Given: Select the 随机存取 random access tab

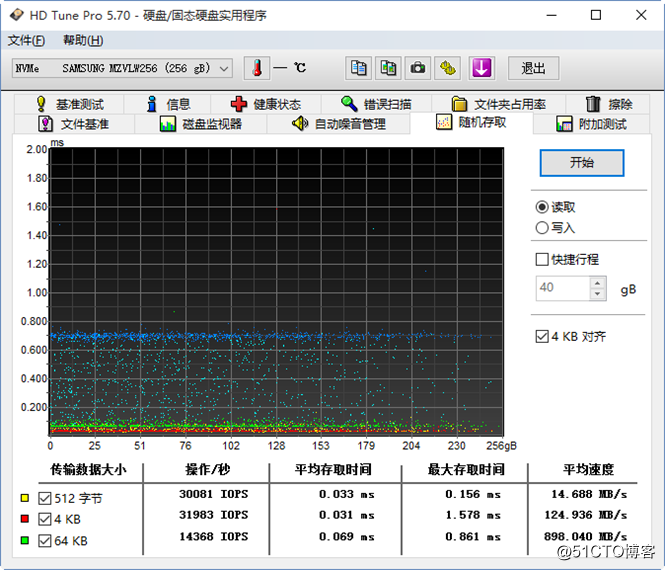Looking at the screenshot, I should (x=471, y=123).
